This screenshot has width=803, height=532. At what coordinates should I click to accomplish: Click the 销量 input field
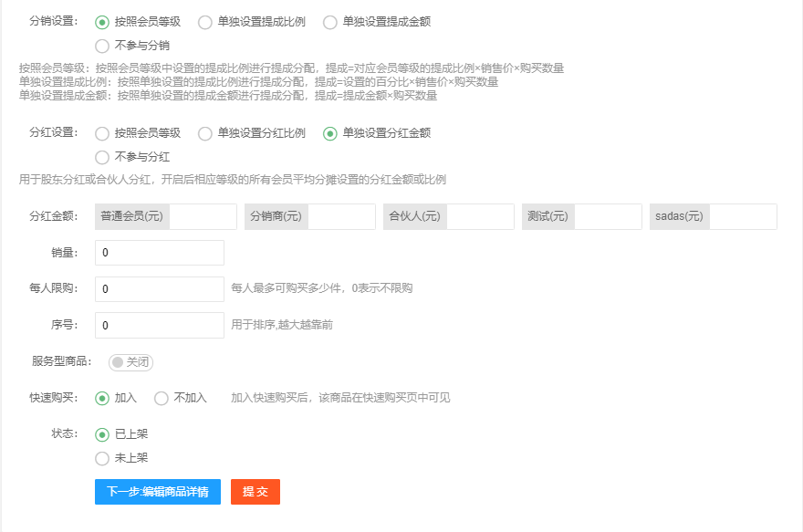pyautogui.click(x=160, y=253)
